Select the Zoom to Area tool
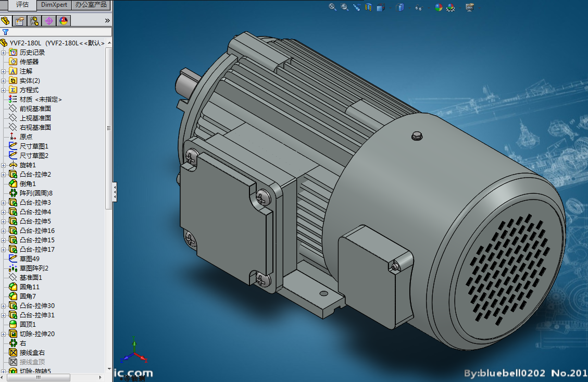 coord(344,7)
